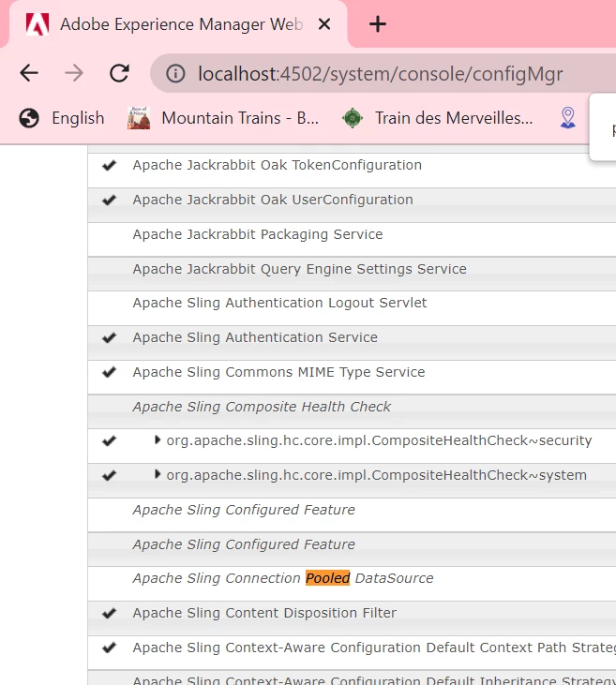Screen dimensions: 616x685
Task: Click checkmark beside Oak UserConfiguration
Action: (x=109, y=200)
